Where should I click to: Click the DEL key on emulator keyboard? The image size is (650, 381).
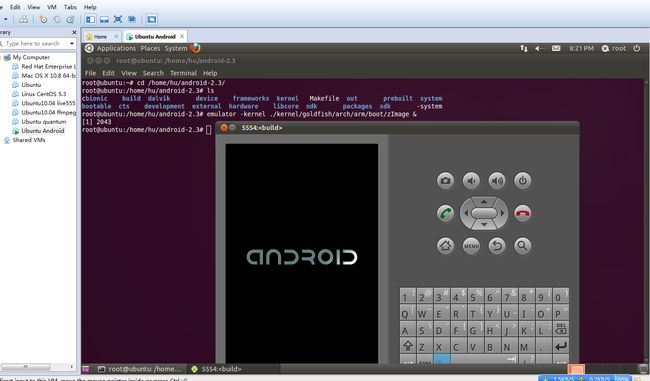(560, 329)
